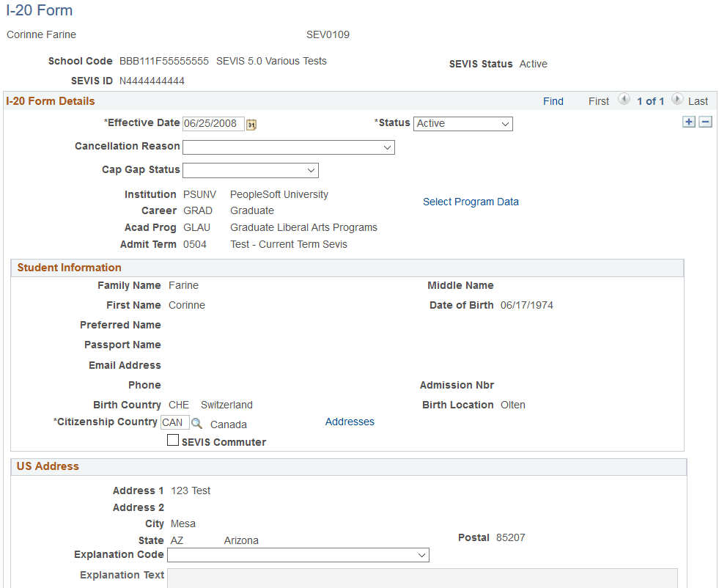The width and height of the screenshot is (719, 588).
Task: Click the PeopleSoft University text
Action: tap(279, 194)
